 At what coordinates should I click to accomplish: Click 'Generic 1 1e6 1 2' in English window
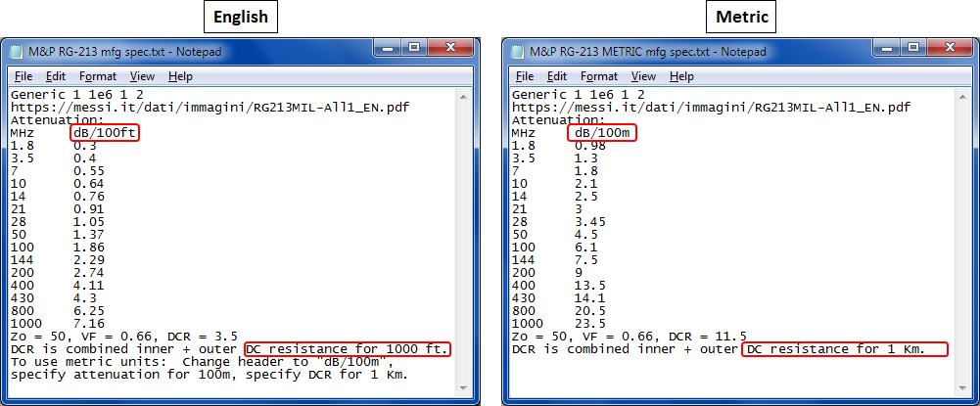(x=76, y=95)
